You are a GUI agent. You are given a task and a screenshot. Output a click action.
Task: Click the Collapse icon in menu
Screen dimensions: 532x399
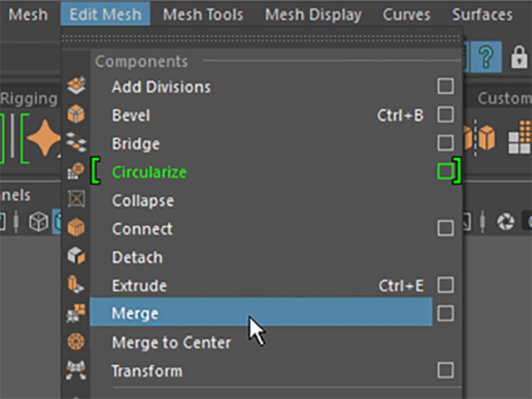(x=76, y=199)
